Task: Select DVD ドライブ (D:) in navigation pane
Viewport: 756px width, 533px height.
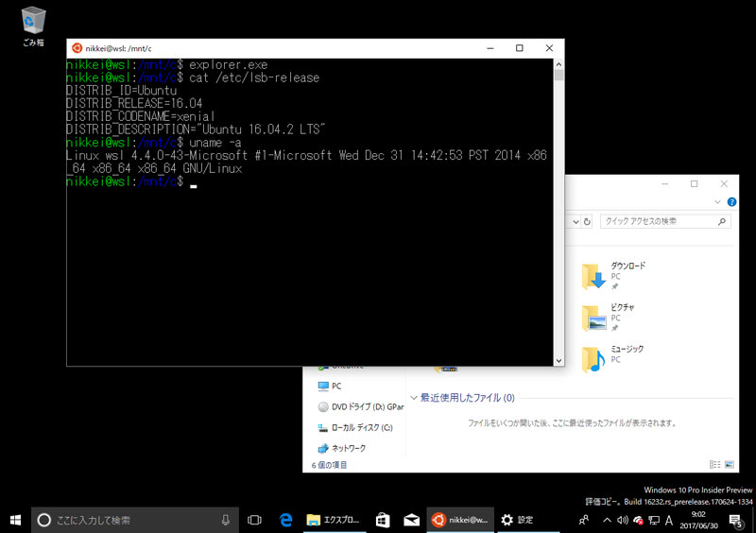Action: pos(361,406)
